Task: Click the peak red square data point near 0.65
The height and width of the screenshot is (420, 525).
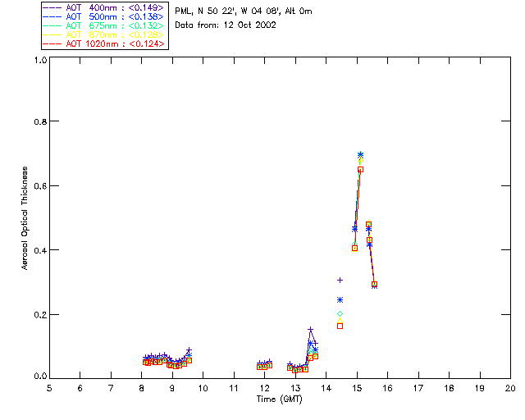Action: pyautogui.click(x=360, y=170)
